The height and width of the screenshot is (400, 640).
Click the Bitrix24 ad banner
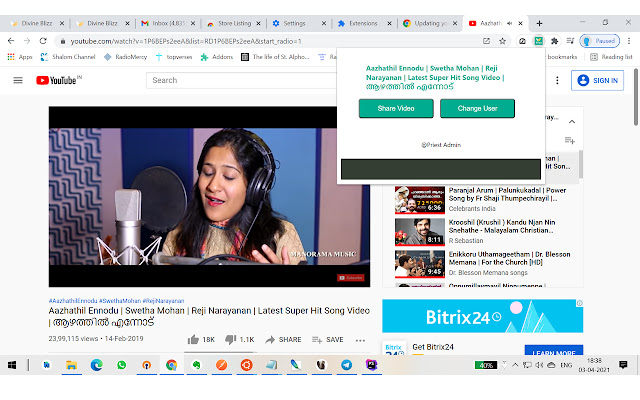pyautogui.click(x=482, y=316)
